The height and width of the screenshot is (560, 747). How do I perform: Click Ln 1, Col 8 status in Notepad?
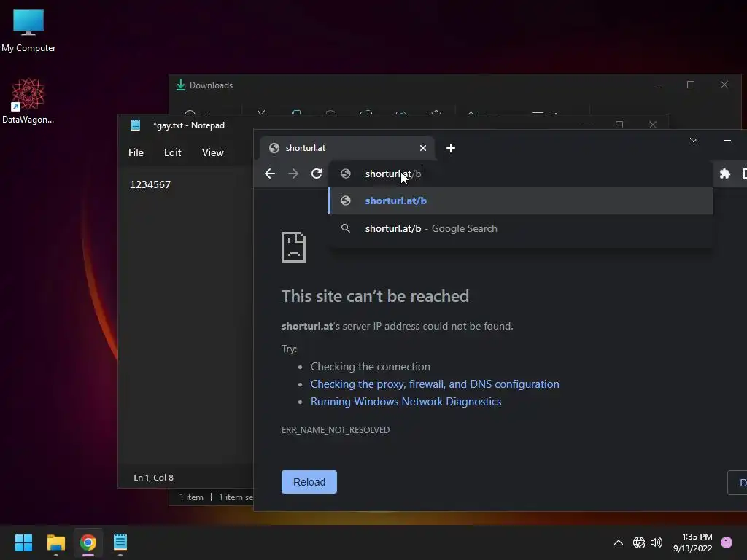[x=153, y=478]
